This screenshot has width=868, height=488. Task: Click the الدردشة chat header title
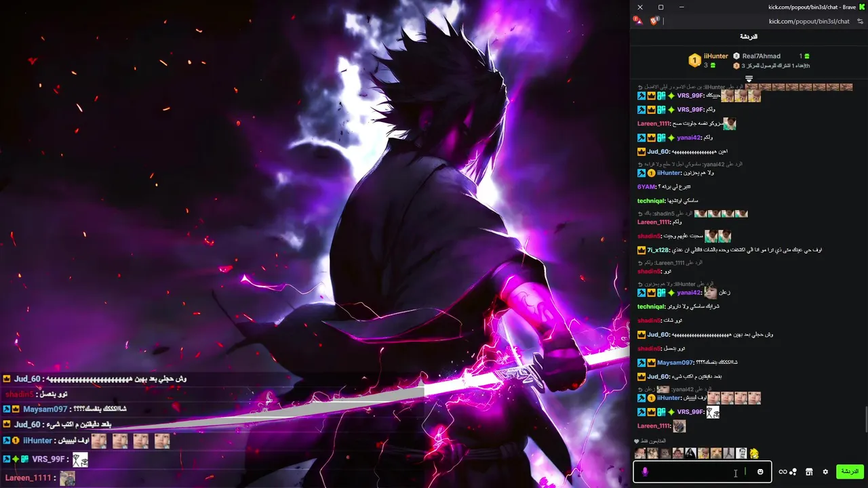coord(749,37)
